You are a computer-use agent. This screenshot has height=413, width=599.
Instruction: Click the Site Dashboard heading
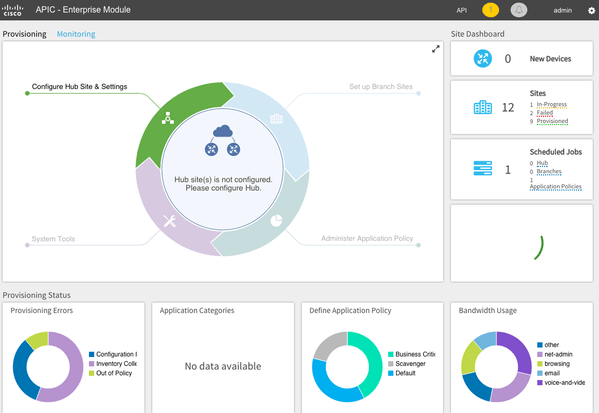coord(478,34)
